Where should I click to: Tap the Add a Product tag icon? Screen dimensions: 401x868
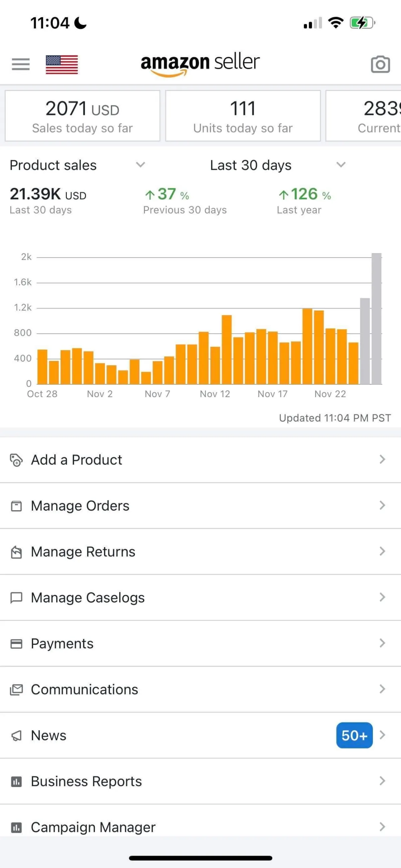16,460
